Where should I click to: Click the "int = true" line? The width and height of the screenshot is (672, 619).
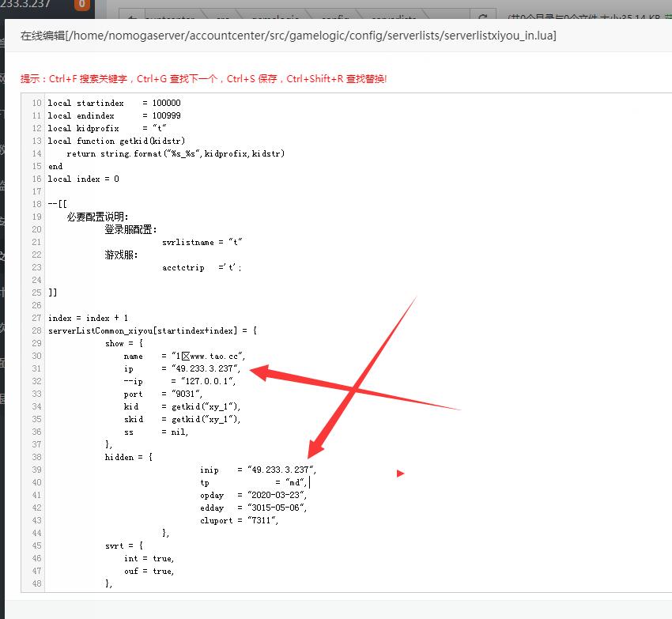click(x=149, y=558)
